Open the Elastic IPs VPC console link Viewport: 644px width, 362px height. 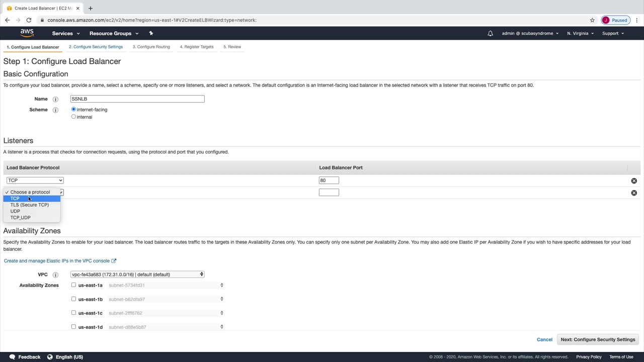click(60, 261)
